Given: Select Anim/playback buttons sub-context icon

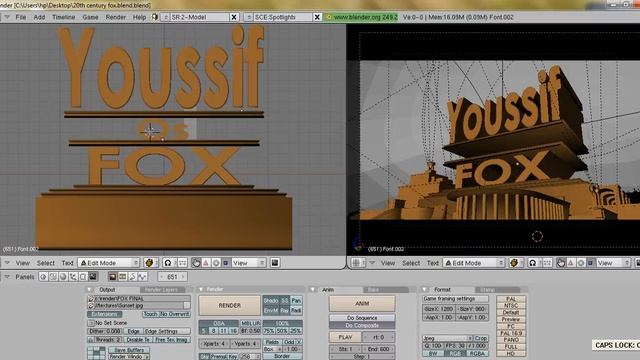Looking at the screenshot, I should [x=132, y=277].
